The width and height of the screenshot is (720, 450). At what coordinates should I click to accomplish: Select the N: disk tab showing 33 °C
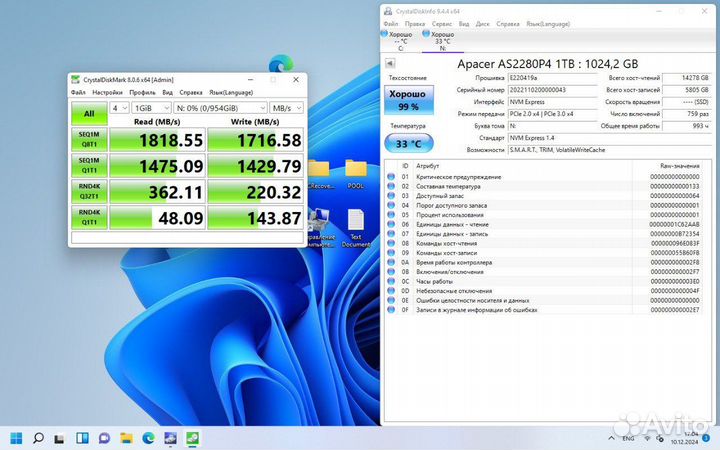[x=442, y=41]
